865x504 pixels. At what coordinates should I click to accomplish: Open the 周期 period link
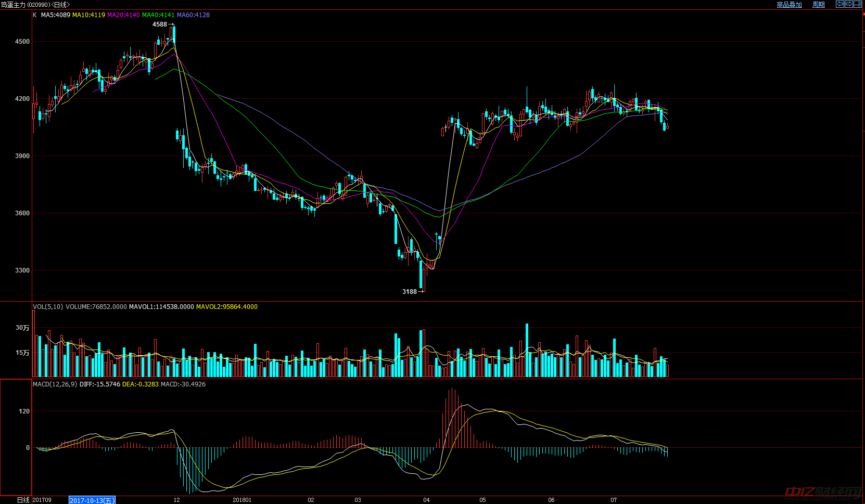[x=819, y=5]
